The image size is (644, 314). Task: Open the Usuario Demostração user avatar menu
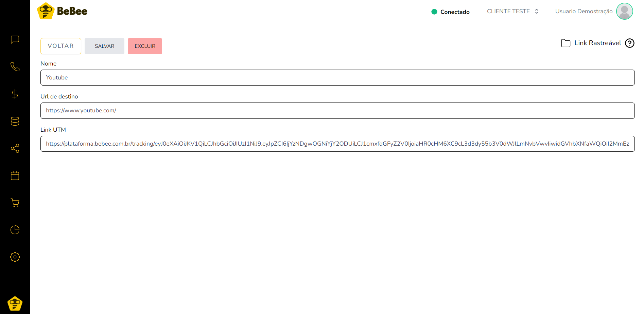click(624, 11)
